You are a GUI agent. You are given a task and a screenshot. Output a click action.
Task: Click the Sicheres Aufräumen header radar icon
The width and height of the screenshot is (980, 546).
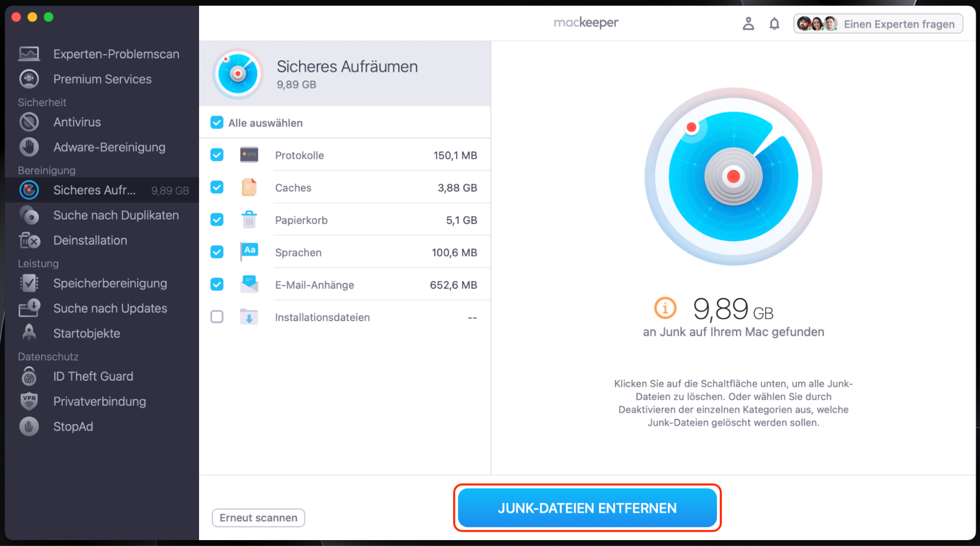(238, 74)
